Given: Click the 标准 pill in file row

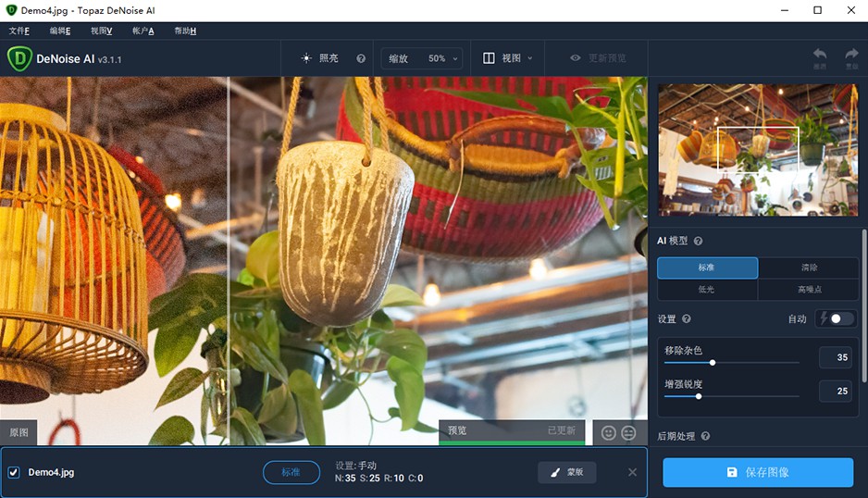Looking at the screenshot, I should click(291, 472).
